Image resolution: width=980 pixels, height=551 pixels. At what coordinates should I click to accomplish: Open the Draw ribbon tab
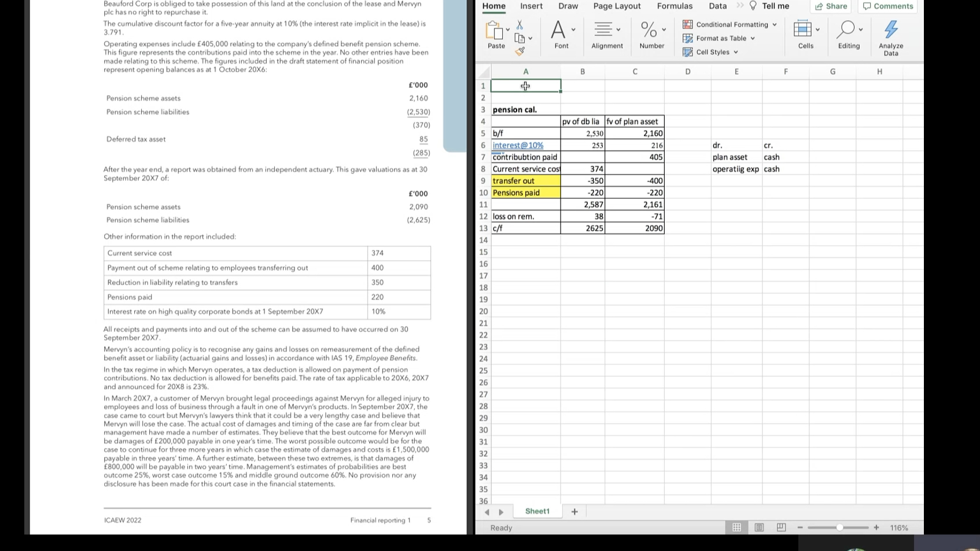(x=568, y=6)
